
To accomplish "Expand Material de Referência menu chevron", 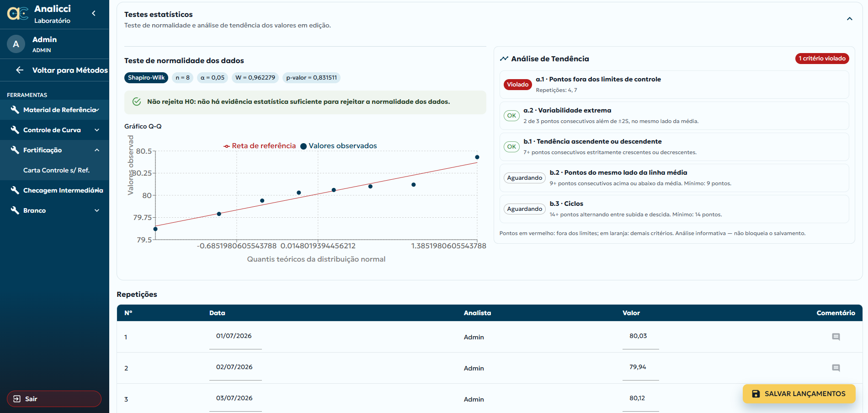I will pos(97,110).
